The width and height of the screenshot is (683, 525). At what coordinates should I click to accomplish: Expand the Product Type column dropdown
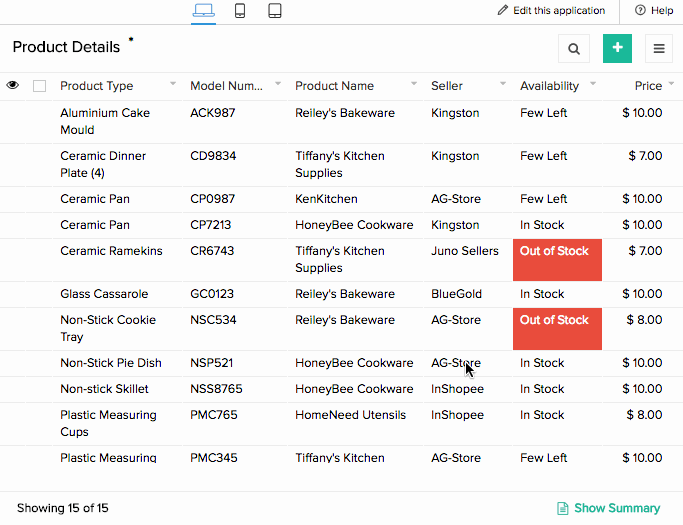(173, 85)
